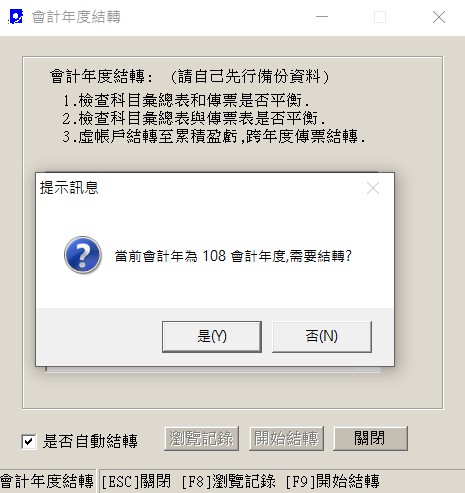Click the application icon in title bar
Image resolution: width=465 pixels, height=493 pixels.
click(15, 17)
